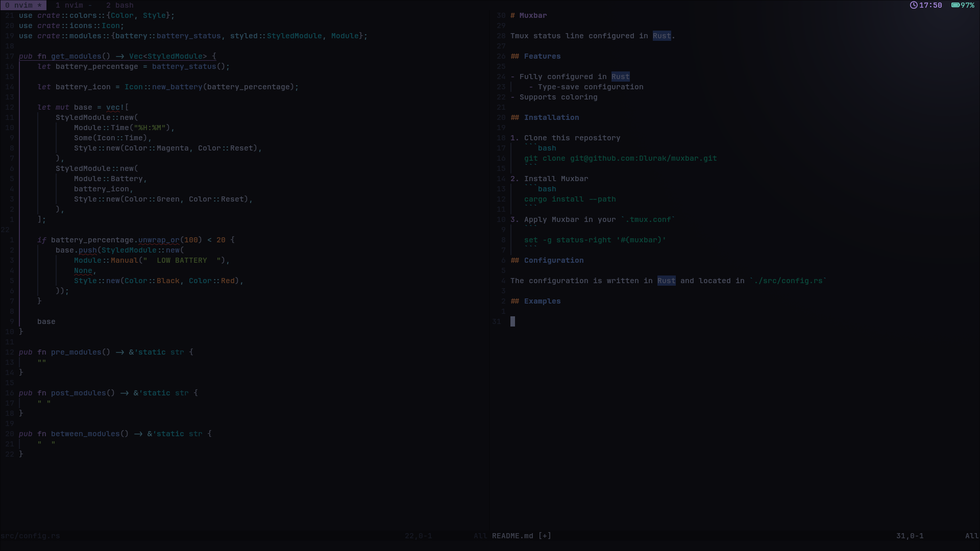Switch to tmux window '0 nvim'

(23, 5)
